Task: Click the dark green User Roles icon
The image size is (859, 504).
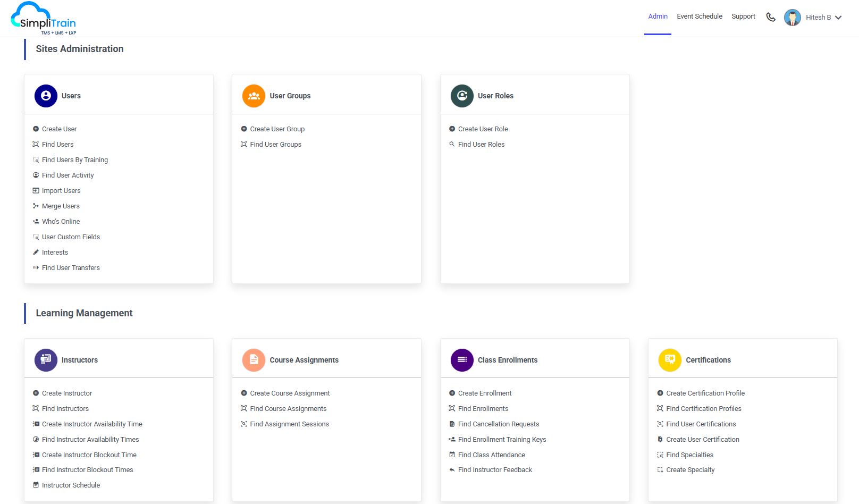Action: pos(462,96)
